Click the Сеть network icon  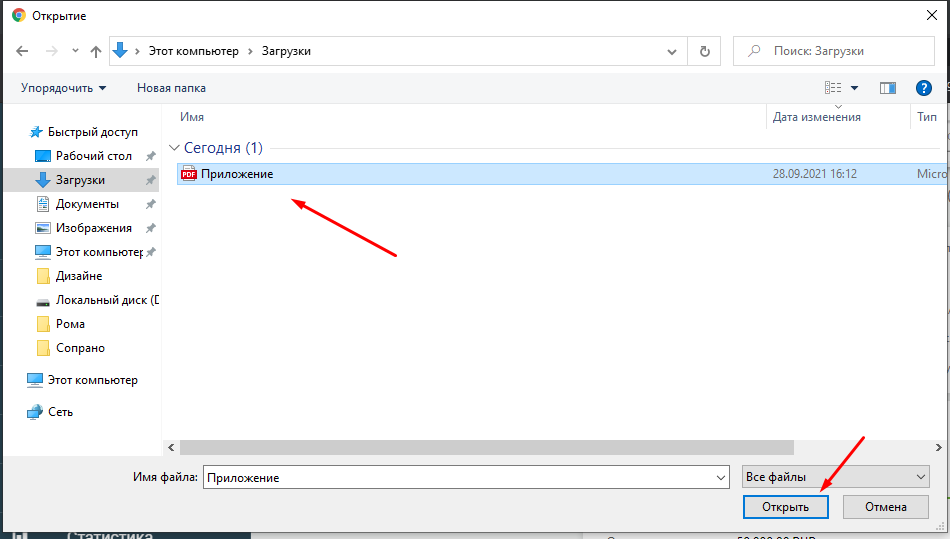(35, 412)
